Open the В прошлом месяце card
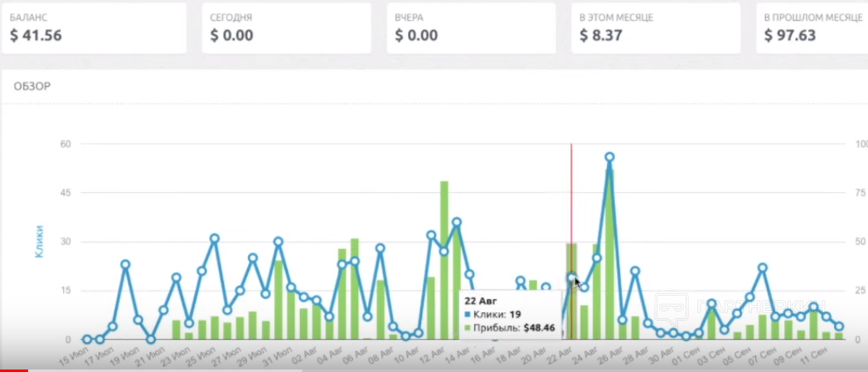Image resolution: width=868 pixels, height=372 pixels. coord(812,28)
